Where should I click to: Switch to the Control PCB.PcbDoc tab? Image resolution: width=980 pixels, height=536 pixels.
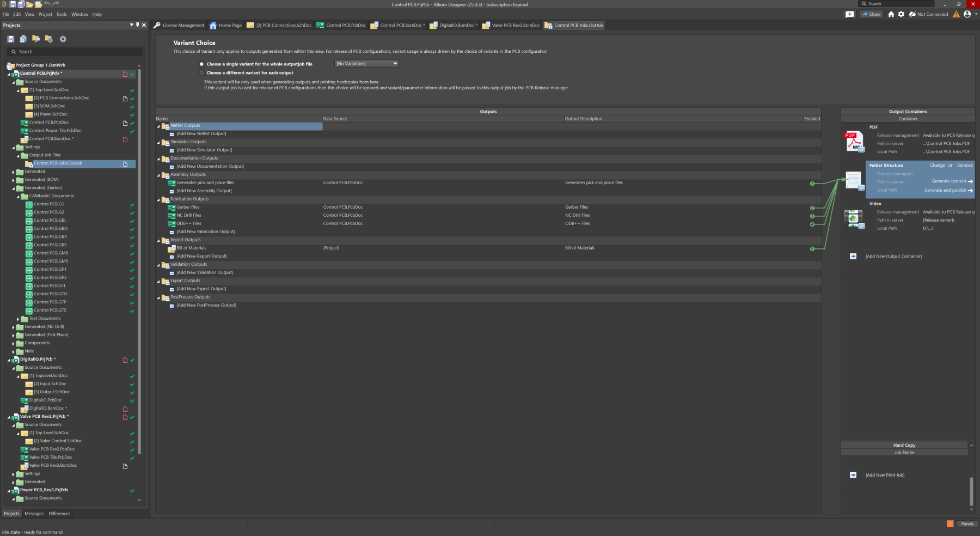tap(341, 25)
